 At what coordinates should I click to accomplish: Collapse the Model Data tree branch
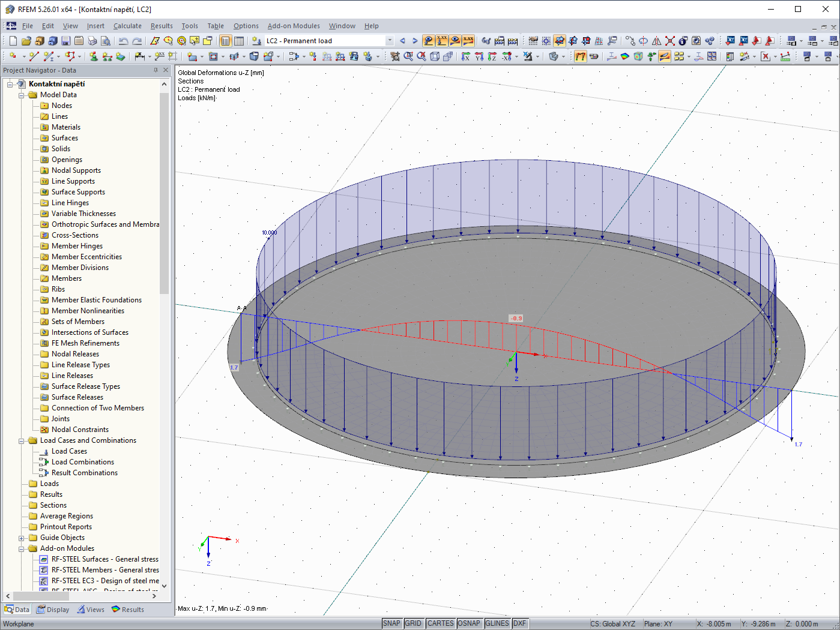click(20, 94)
